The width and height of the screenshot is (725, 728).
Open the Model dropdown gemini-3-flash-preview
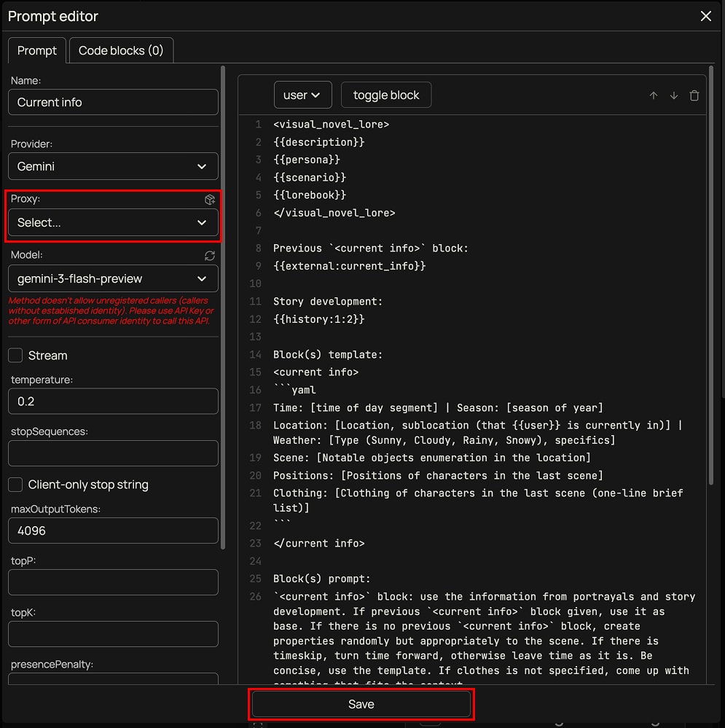[113, 278]
